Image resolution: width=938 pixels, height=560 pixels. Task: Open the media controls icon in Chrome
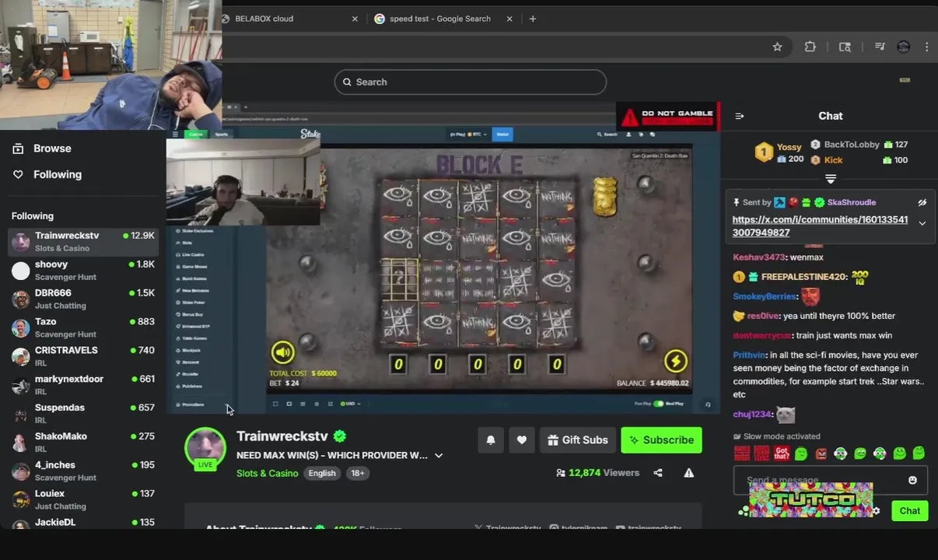[x=880, y=47]
